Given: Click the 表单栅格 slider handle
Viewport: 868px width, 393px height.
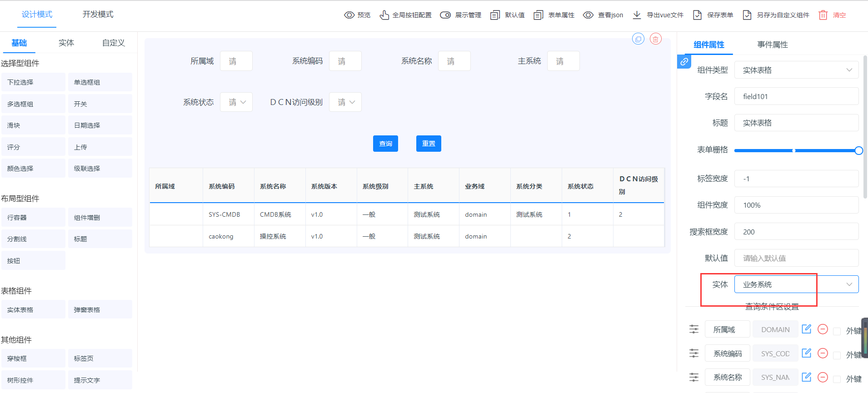Looking at the screenshot, I should coord(858,151).
